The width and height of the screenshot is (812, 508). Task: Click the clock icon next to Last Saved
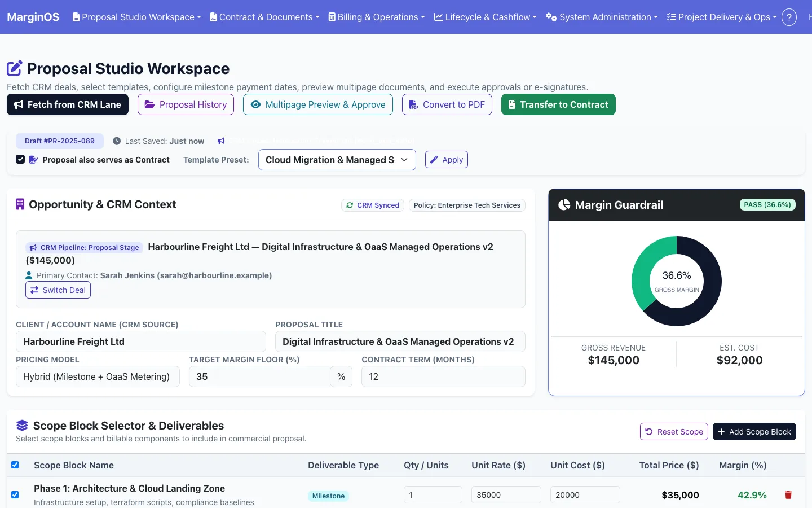tap(117, 141)
